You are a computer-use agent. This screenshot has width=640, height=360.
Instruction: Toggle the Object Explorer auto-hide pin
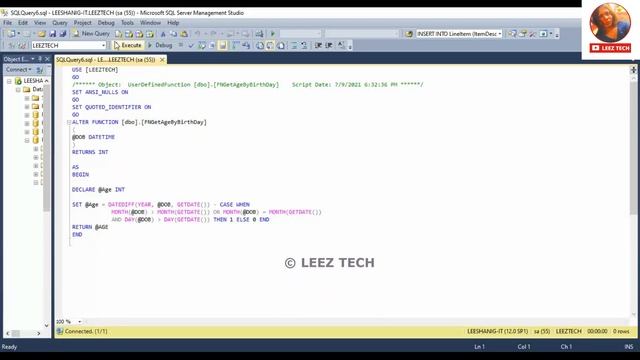click(40, 59)
